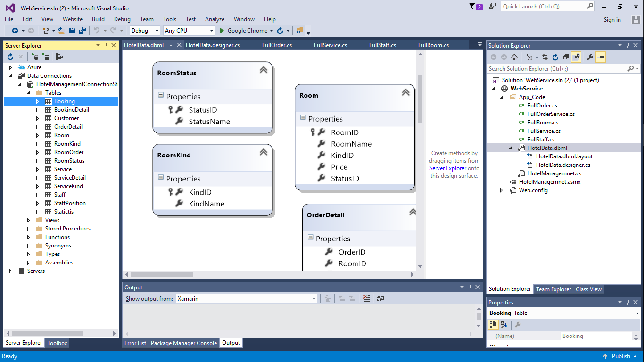Click the notifications flag icon

(x=473, y=7)
